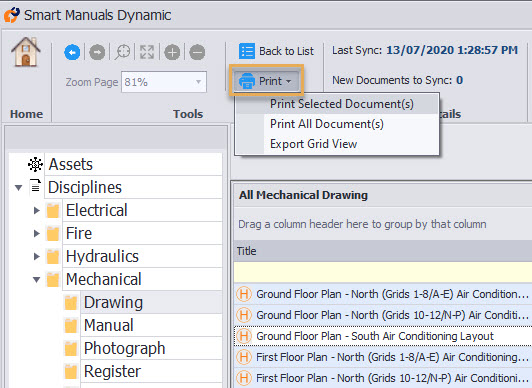
Task: Select the magnifier zoom area tool
Action: [x=122, y=53]
